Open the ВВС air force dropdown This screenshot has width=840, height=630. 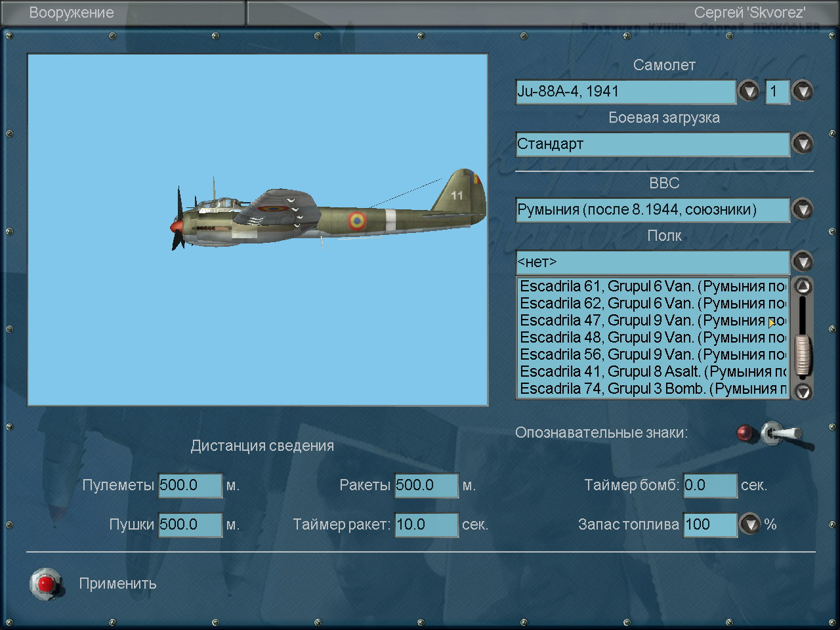[x=803, y=209]
